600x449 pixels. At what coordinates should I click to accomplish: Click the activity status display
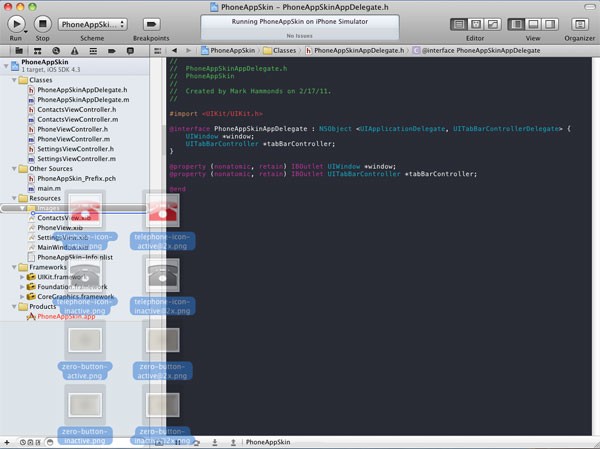(300, 28)
